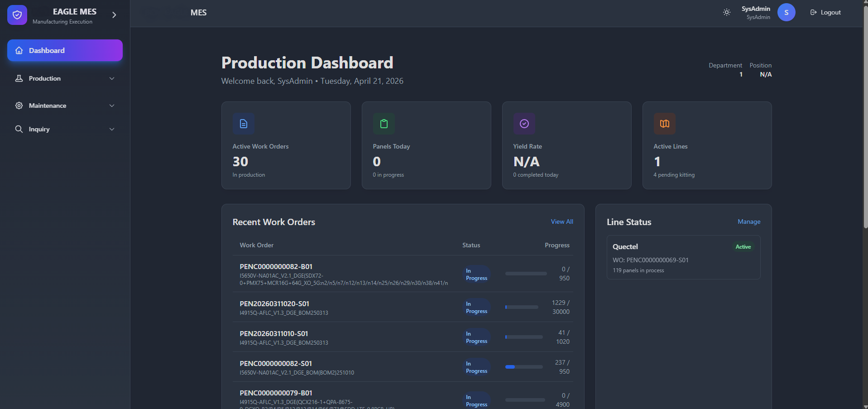Click the '4 pending kitting' text

(674, 175)
